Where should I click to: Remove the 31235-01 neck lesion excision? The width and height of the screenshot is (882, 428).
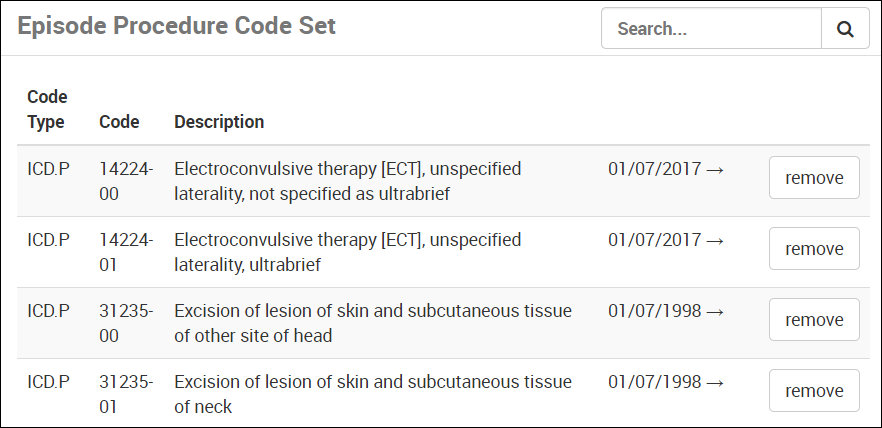coord(813,391)
